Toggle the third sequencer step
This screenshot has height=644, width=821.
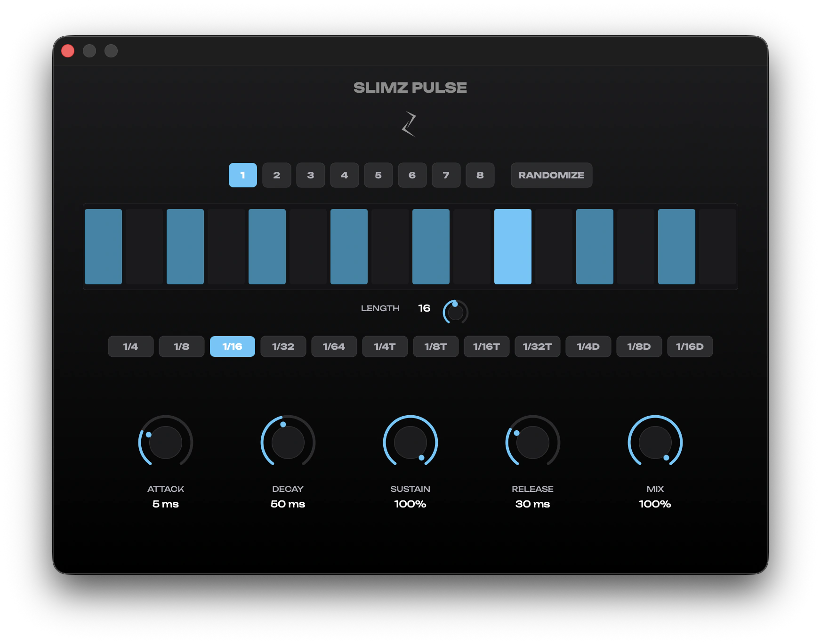[185, 247]
